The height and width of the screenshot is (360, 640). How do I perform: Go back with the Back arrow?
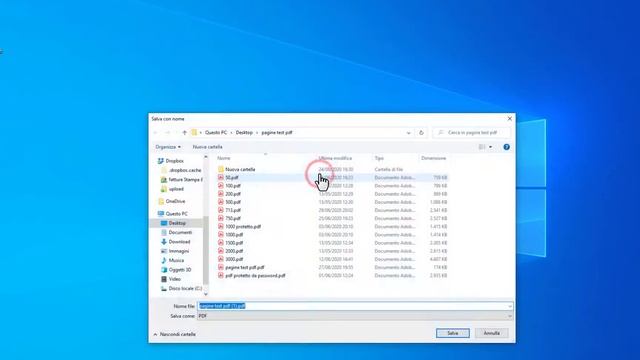pyautogui.click(x=156, y=133)
